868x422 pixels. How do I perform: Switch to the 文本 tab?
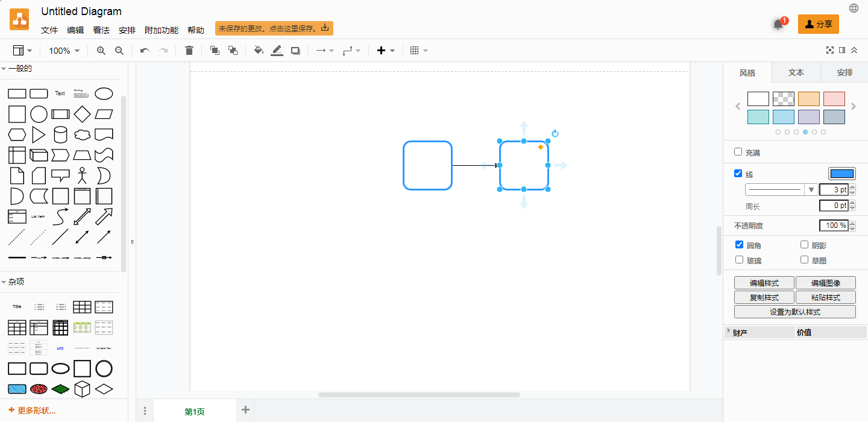(x=796, y=72)
